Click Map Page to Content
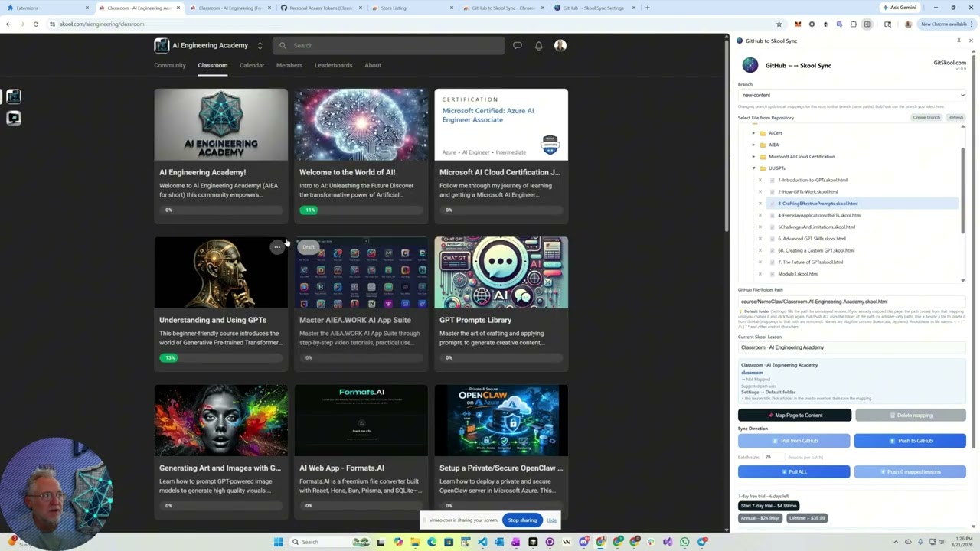The height and width of the screenshot is (551, 980). 795,416
